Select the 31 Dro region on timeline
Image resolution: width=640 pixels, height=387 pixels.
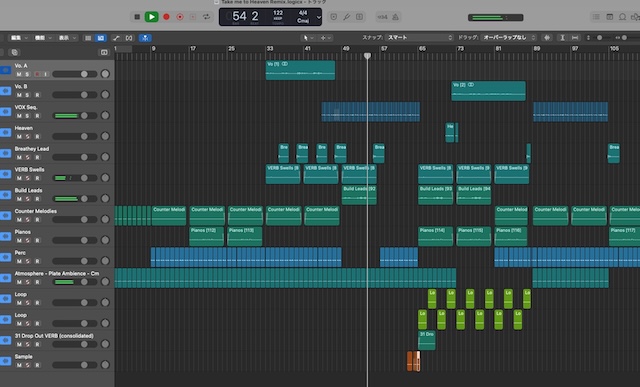pos(427,340)
